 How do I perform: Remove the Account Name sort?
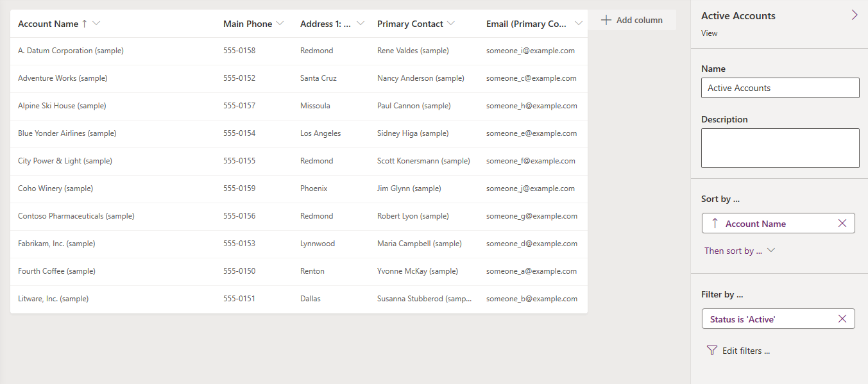pos(842,223)
